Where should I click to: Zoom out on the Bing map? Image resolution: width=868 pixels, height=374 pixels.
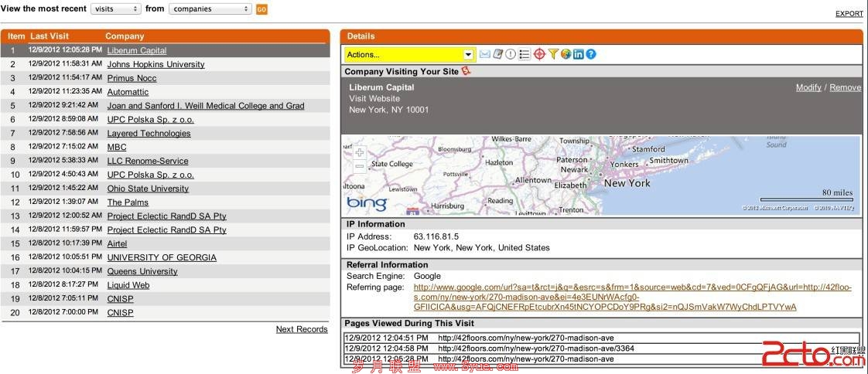click(x=360, y=166)
